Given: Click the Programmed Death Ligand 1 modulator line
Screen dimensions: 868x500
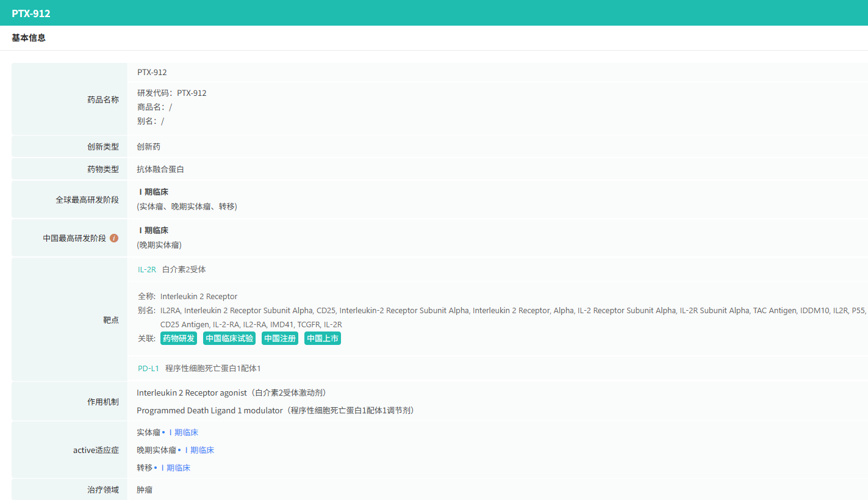Looking at the screenshot, I should point(278,410).
